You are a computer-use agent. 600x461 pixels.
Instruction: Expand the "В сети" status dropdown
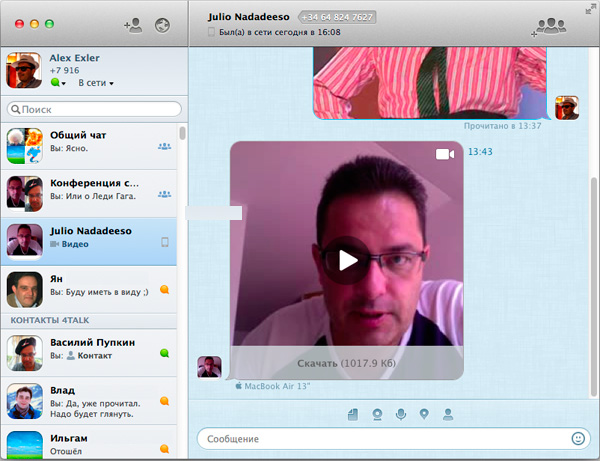96,83
